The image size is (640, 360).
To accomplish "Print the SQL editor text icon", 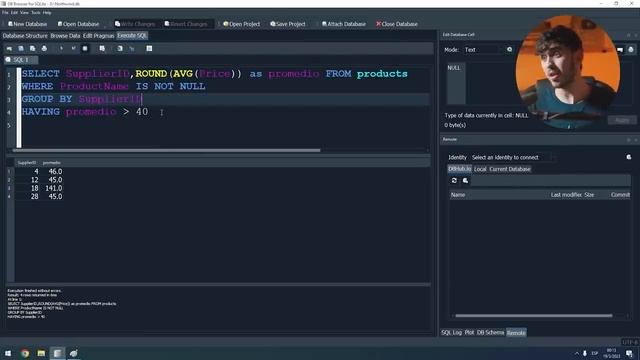I will pos(44,49).
